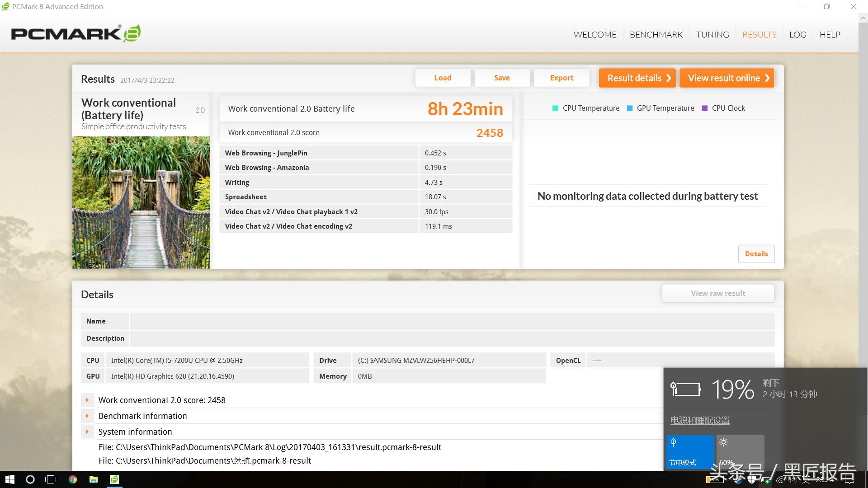The width and height of the screenshot is (868, 488).
Task: Launch Chrome from the taskbar
Action: (x=72, y=479)
